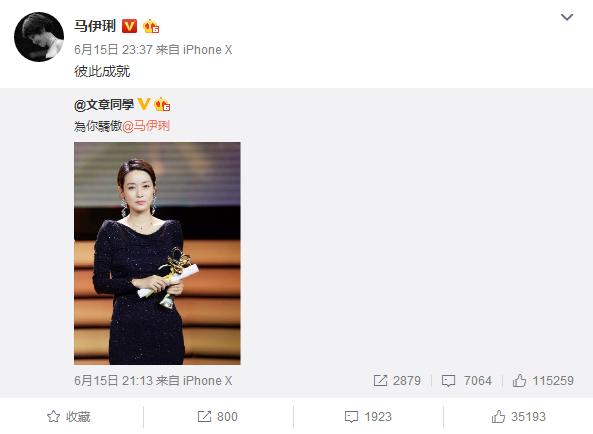The image size is (593, 434).
Task: Open the original post timestamp 6月15日 21:13
Action: pos(113,381)
